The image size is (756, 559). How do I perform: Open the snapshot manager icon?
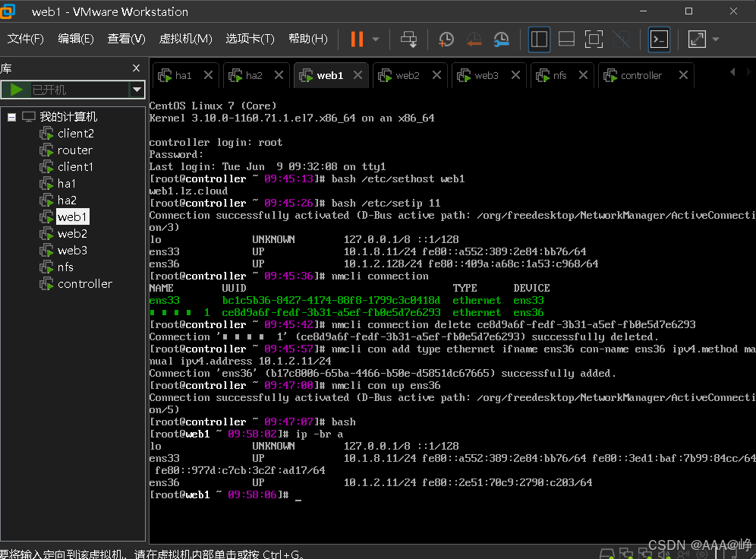tap(502, 39)
